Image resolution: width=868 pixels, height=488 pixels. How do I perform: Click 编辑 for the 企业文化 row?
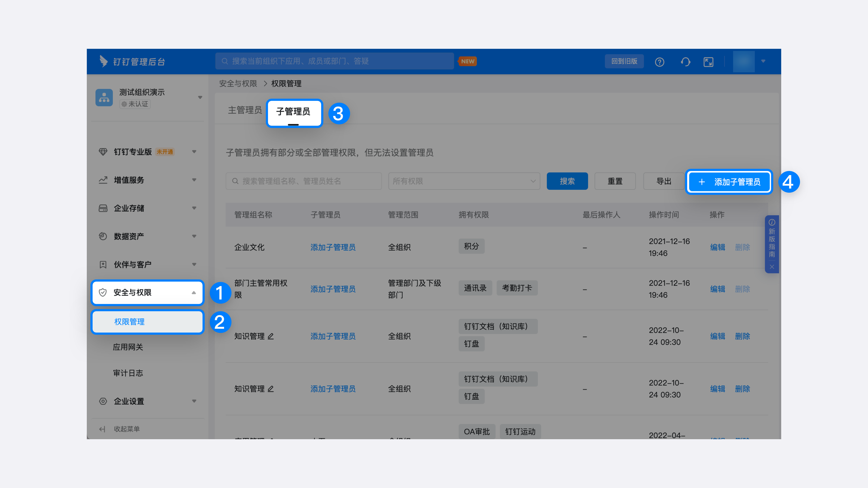pyautogui.click(x=717, y=247)
